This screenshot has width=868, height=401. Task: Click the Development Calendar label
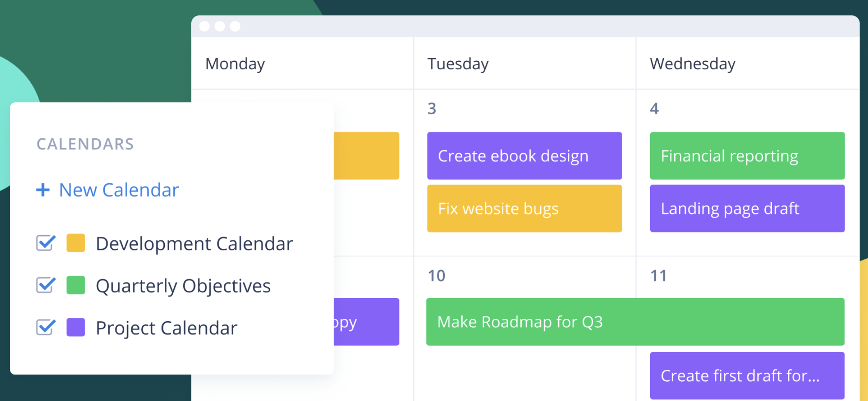click(194, 244)
